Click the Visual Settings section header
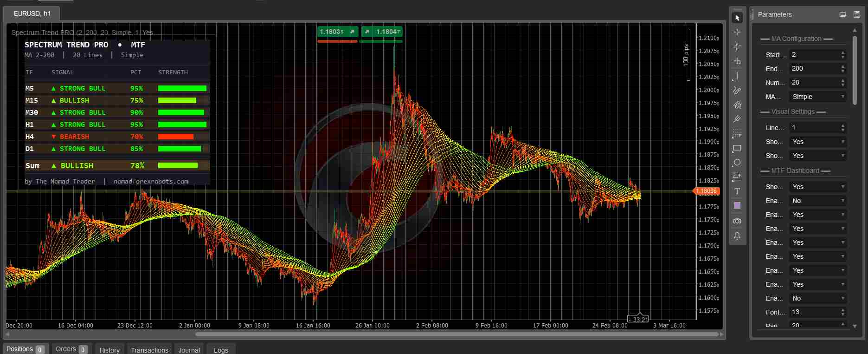 pos(793,111)
